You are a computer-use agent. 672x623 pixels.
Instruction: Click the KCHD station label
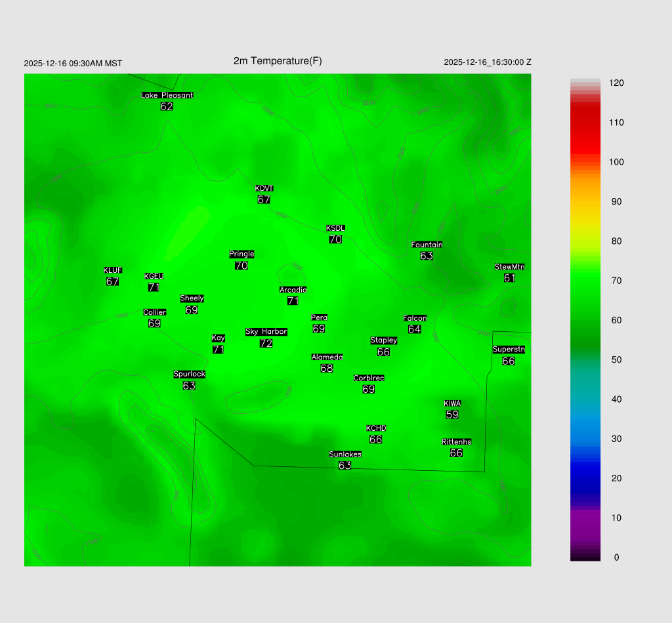(x=376, y=428)
